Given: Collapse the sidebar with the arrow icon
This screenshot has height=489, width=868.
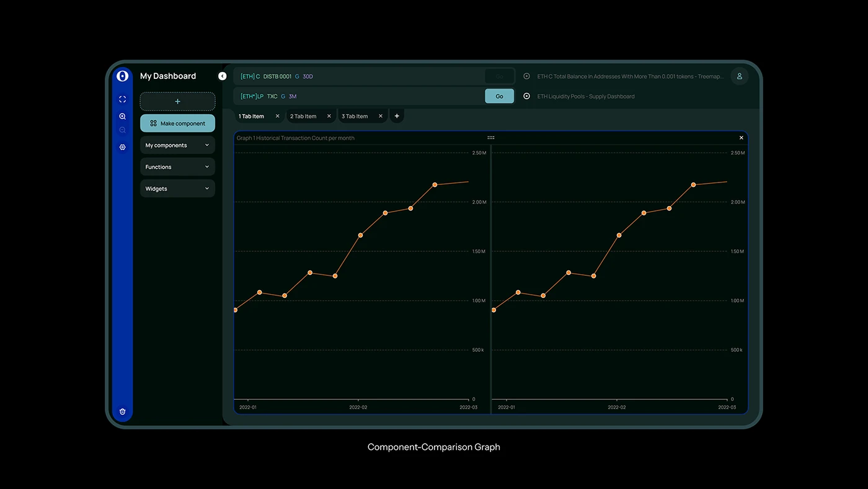Looking at the screenshot, I should (222, 76).
